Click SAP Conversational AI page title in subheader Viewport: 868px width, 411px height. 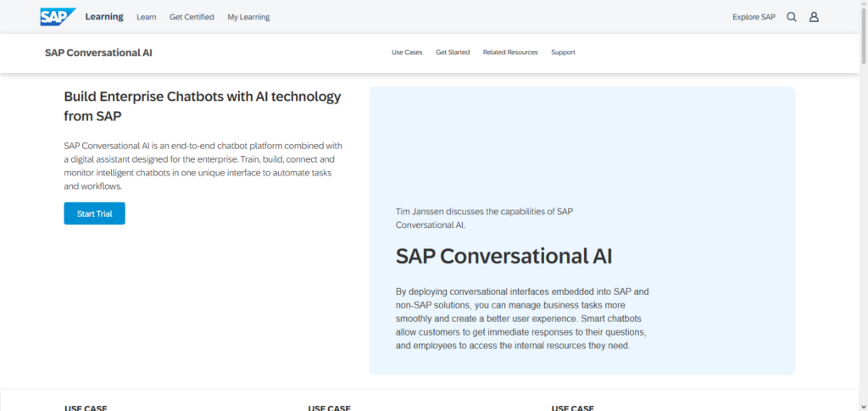pyautogui.click(x=98, y=53)
